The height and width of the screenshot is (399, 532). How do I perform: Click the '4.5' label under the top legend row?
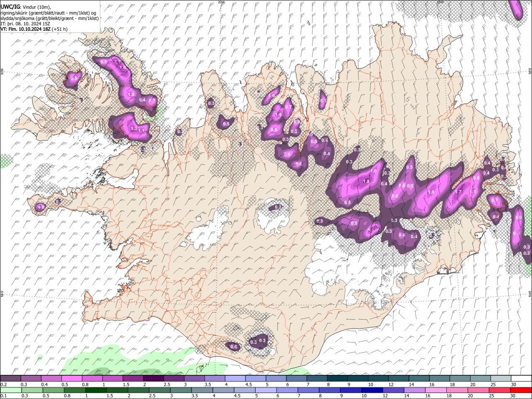click(x=248, y=384)
